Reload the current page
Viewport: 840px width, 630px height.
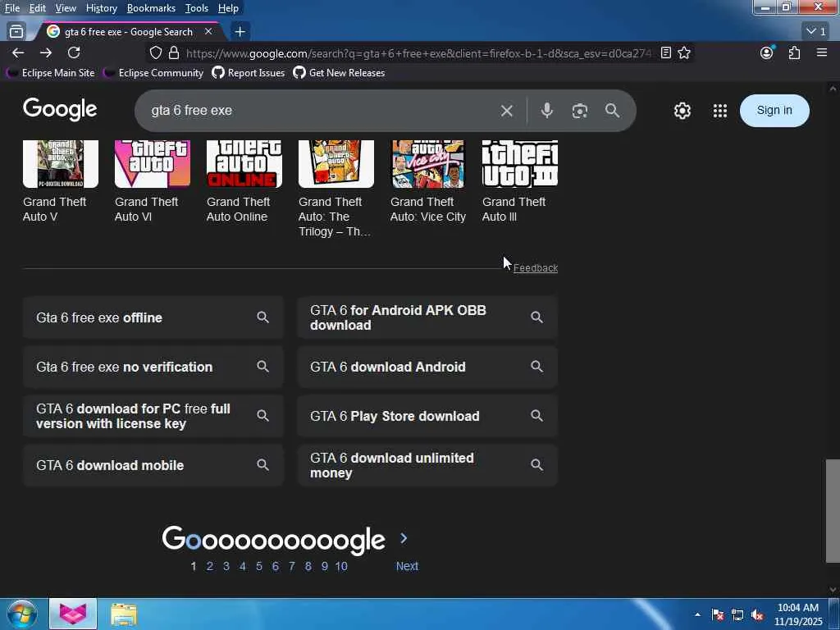[74, 52]
